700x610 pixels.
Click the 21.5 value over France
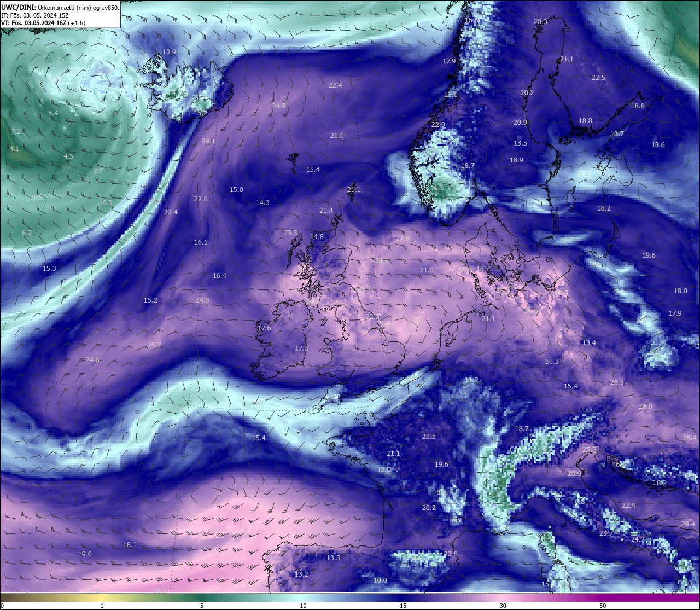[x=429, y=437]
